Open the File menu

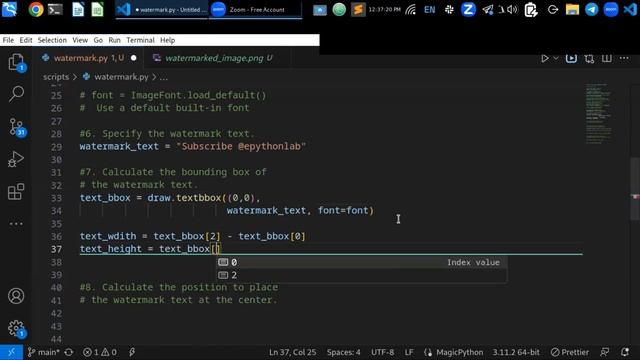point(8,40)
